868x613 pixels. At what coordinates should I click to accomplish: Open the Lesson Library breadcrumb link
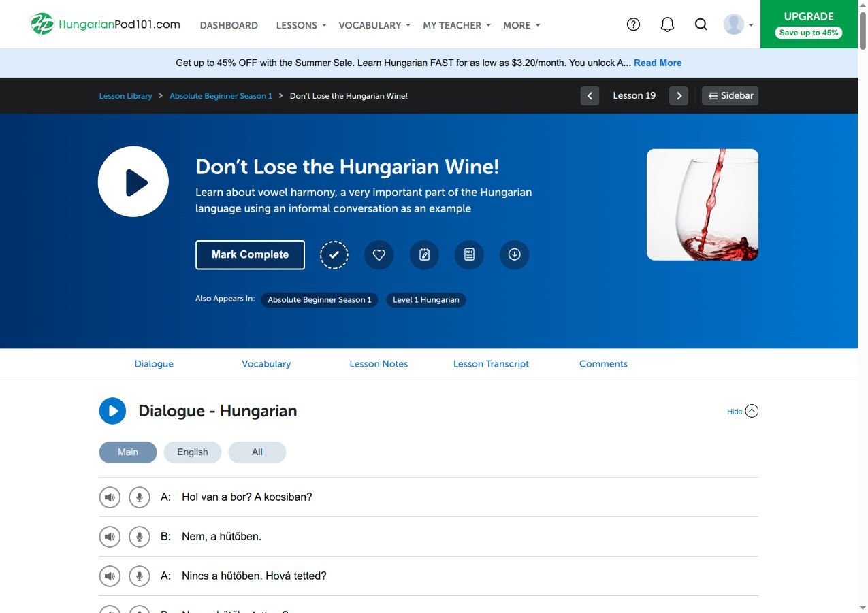pos(126,96)
